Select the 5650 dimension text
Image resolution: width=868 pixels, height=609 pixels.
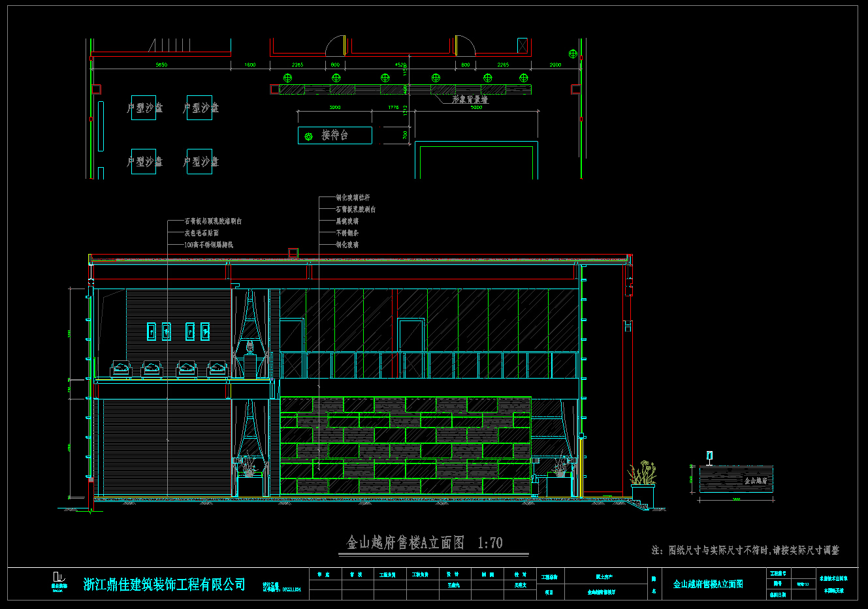(161, 65)
